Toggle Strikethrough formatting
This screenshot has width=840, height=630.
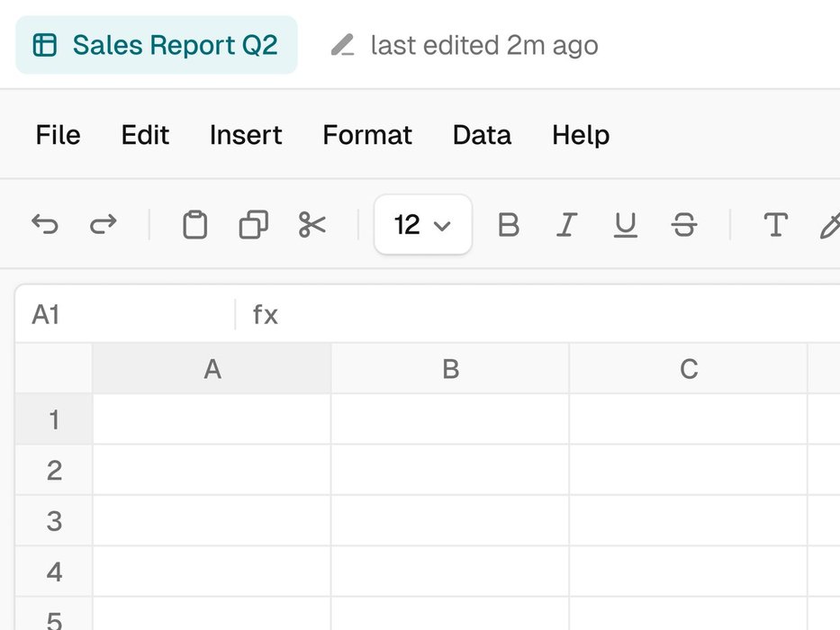[684, 224]
